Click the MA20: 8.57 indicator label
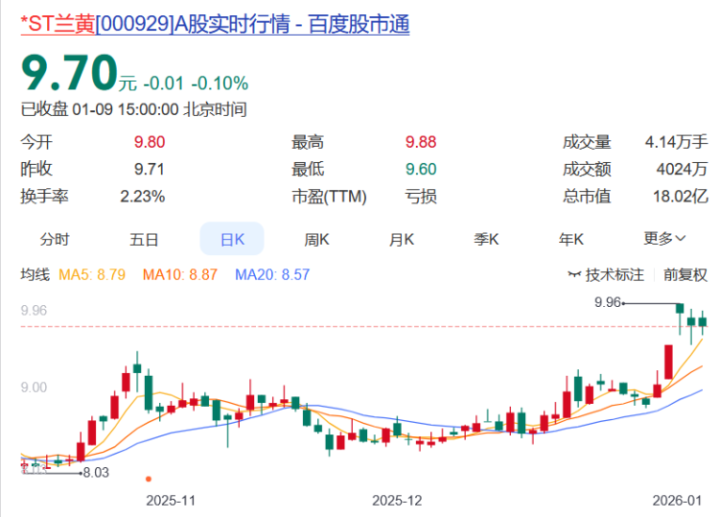Image resolution: width=719 pixels, height=517 pixels. point(272,275)
